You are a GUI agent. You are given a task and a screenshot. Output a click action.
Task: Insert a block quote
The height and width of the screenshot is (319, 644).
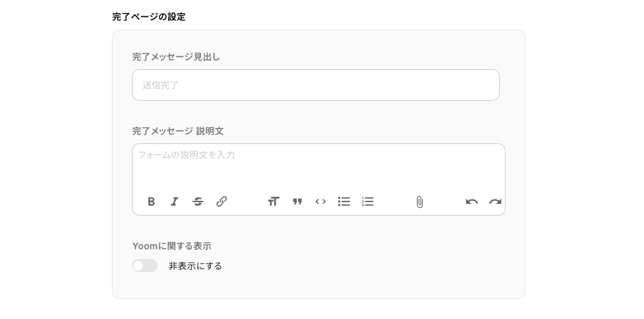297,201
